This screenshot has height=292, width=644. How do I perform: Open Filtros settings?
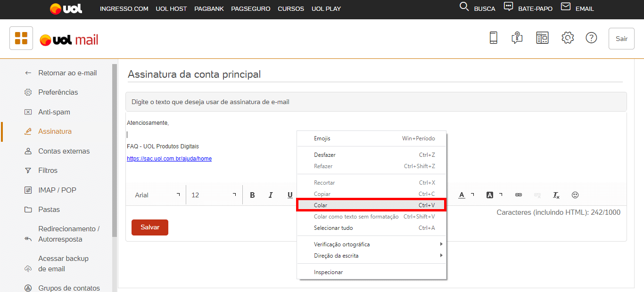41,170
